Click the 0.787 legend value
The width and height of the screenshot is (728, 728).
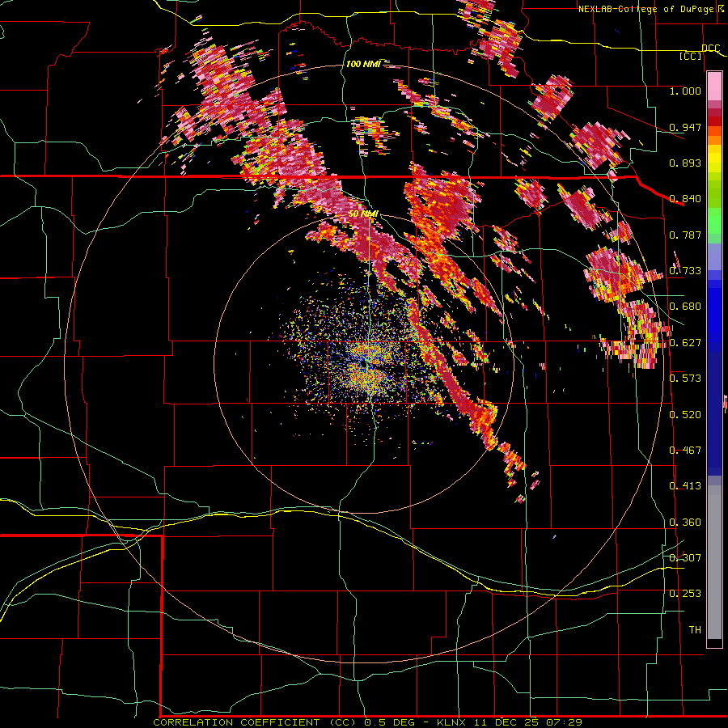pos(685,235)
